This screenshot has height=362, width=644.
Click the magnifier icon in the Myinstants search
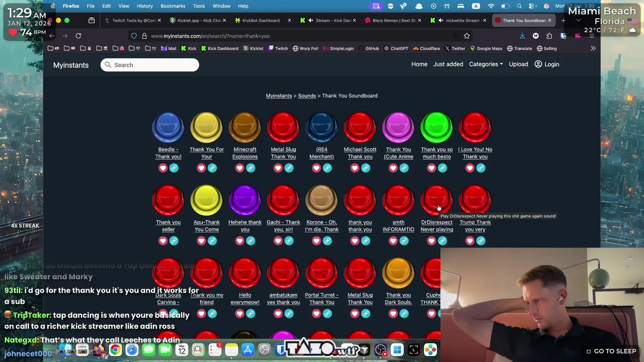pos(108,65)
